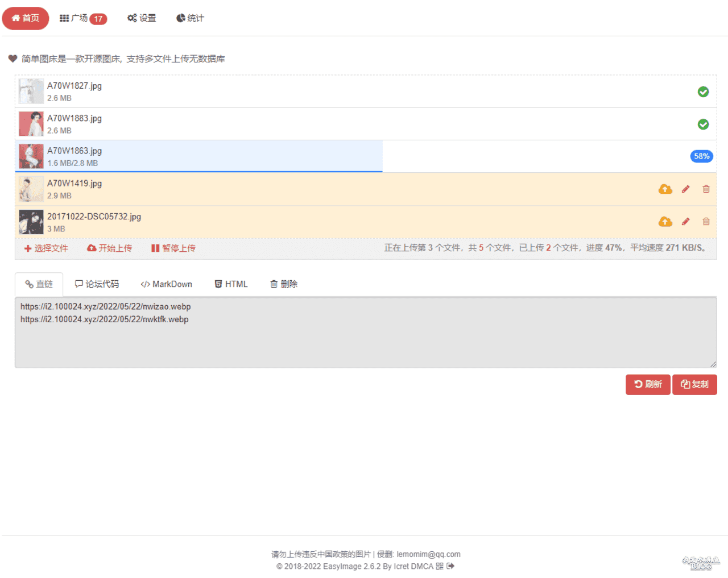Click the A70W1419.jpg thumbnail
Viewport: 728px width, 578px height.
(31, 189)
